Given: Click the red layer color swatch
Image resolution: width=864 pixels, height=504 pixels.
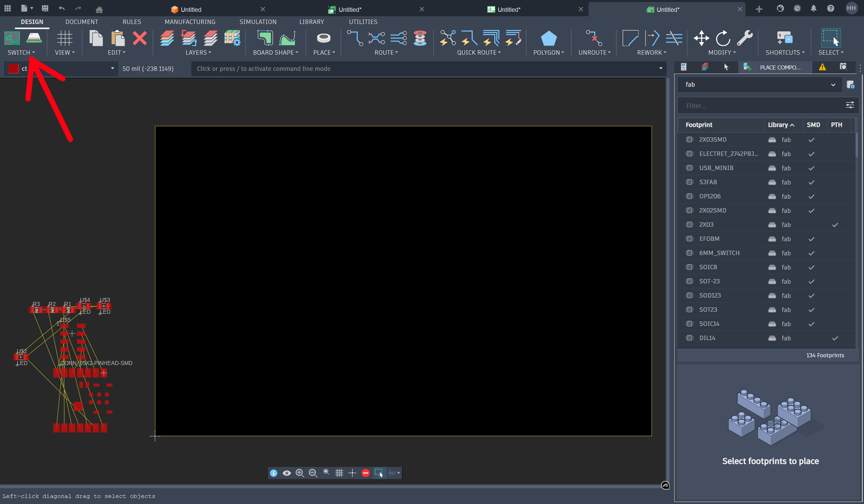Looking at the screenshot, I should [x=14, y=68].
